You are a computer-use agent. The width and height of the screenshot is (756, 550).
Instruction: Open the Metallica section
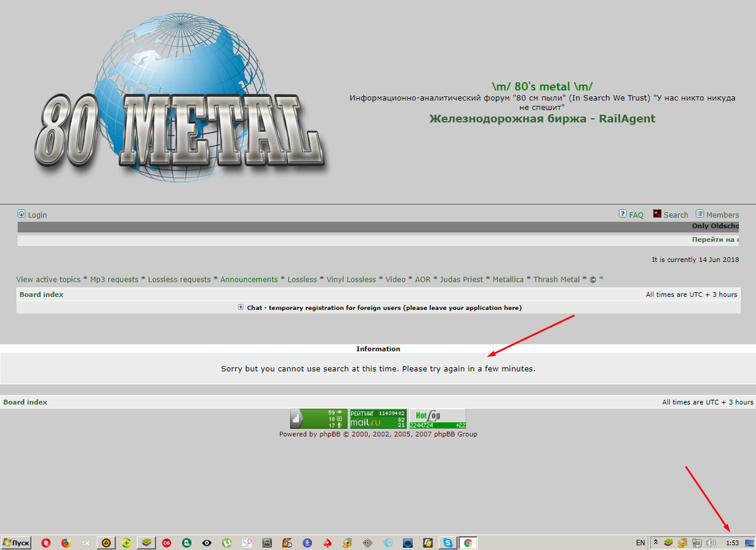pyautogui.click(x=508, y=279)
